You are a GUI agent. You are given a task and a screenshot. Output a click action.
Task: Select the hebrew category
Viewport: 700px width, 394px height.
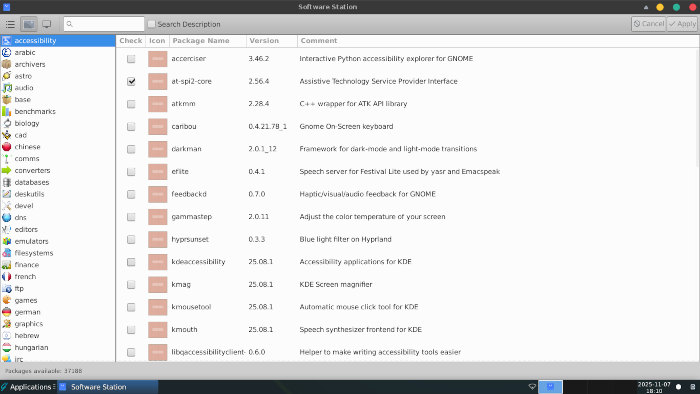pyautogui.click(x=58, y=336)
